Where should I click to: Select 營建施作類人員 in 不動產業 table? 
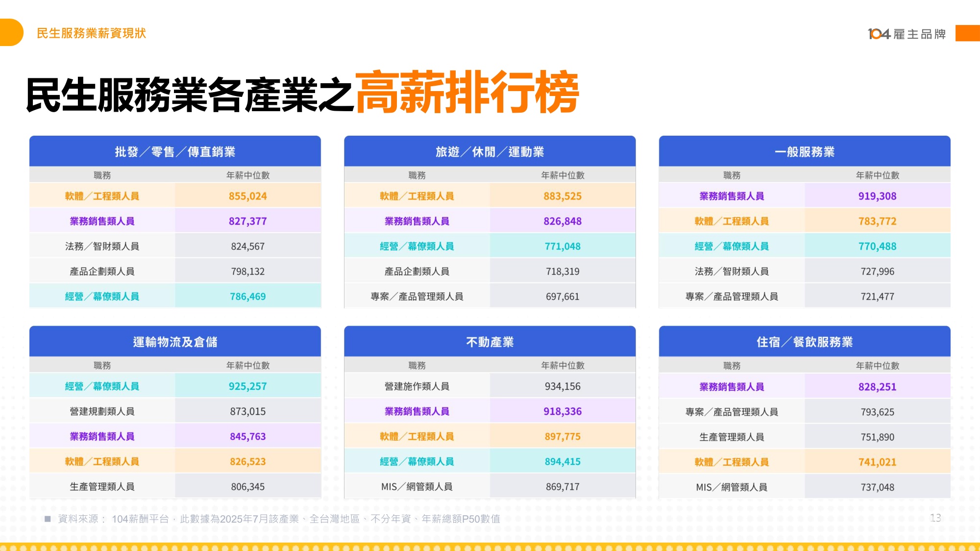click(417, 386)
